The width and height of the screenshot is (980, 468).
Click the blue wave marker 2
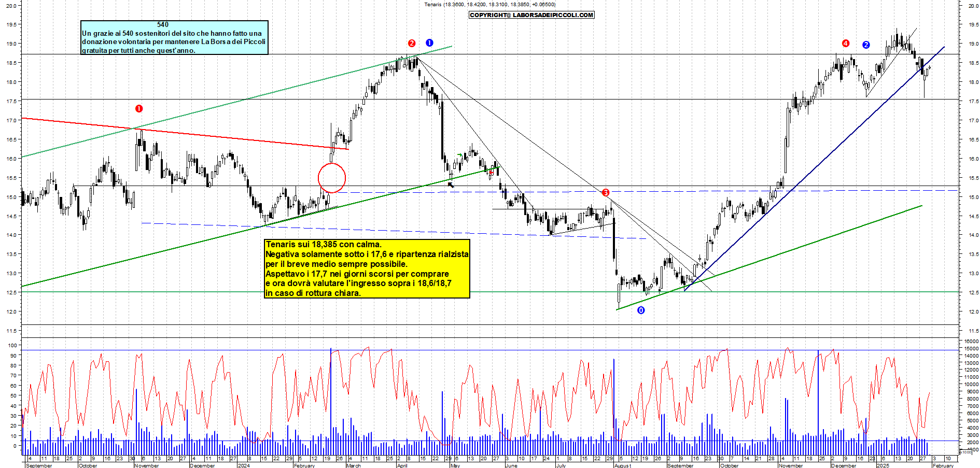[x=866, y=45]
